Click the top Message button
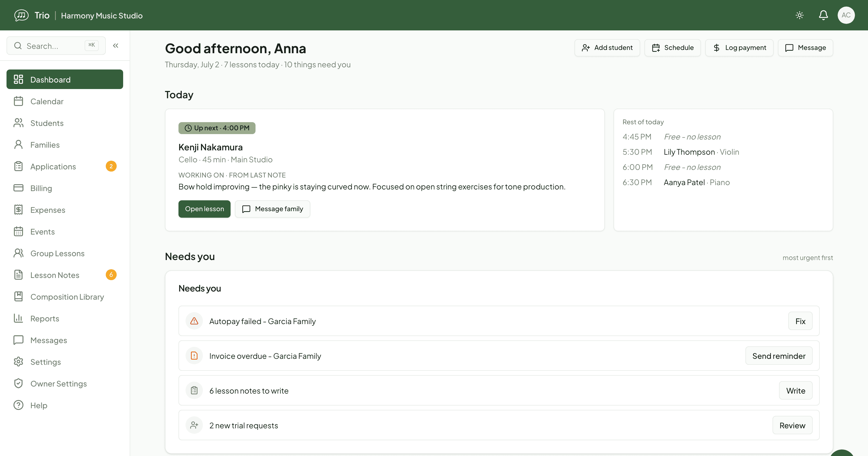This screenshot has height=456, width=868. [x=805, y=47]
